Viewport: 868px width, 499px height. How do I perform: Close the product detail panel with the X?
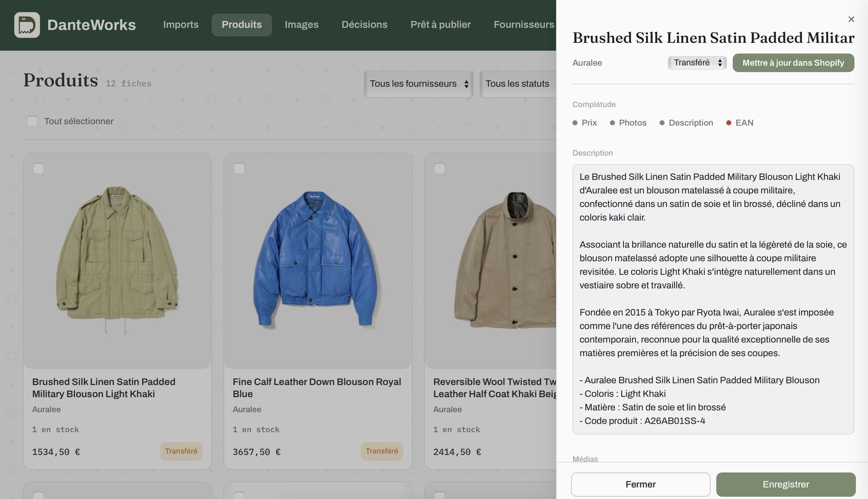[x=851, y=20]
